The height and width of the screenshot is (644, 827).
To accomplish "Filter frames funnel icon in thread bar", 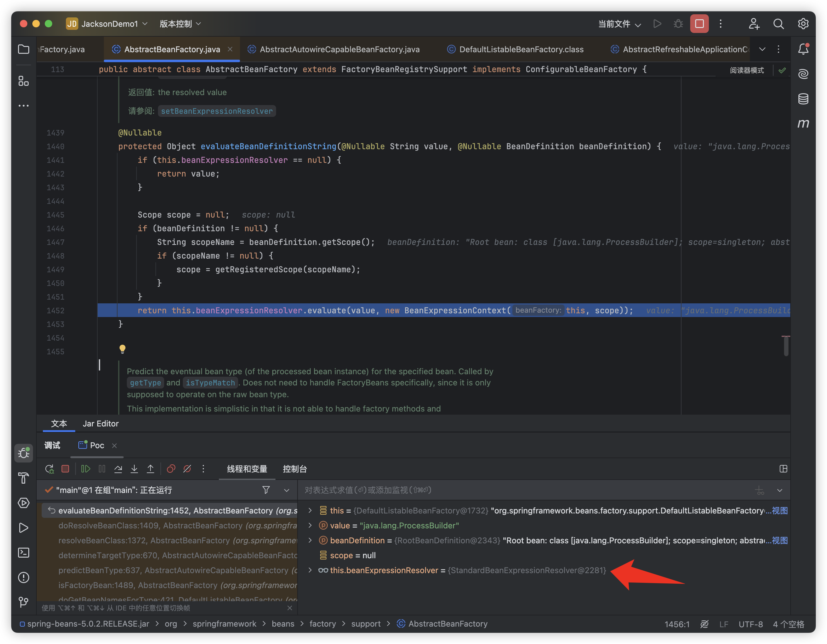I will pyautogui.click(x=266, y=490).
